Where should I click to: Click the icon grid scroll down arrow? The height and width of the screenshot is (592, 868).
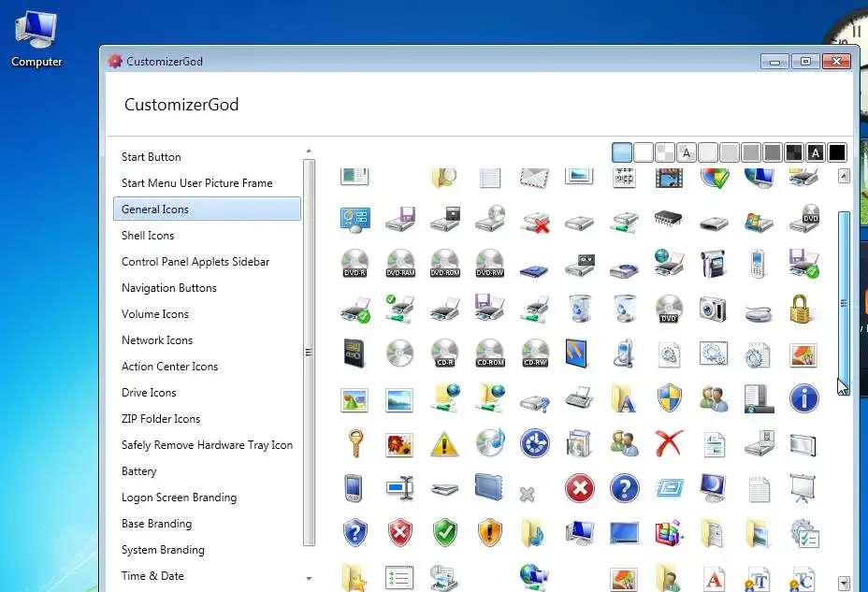click(x=844, y=583)
